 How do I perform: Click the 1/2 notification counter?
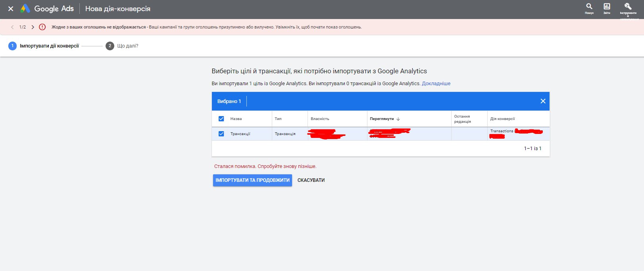point(23,27)
